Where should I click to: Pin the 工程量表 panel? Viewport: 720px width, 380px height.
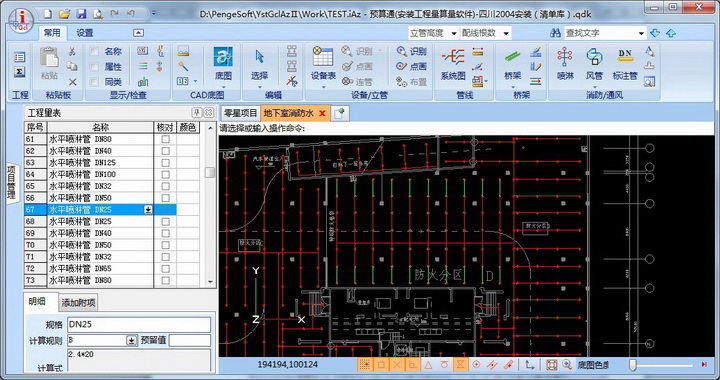pos(196,112)
